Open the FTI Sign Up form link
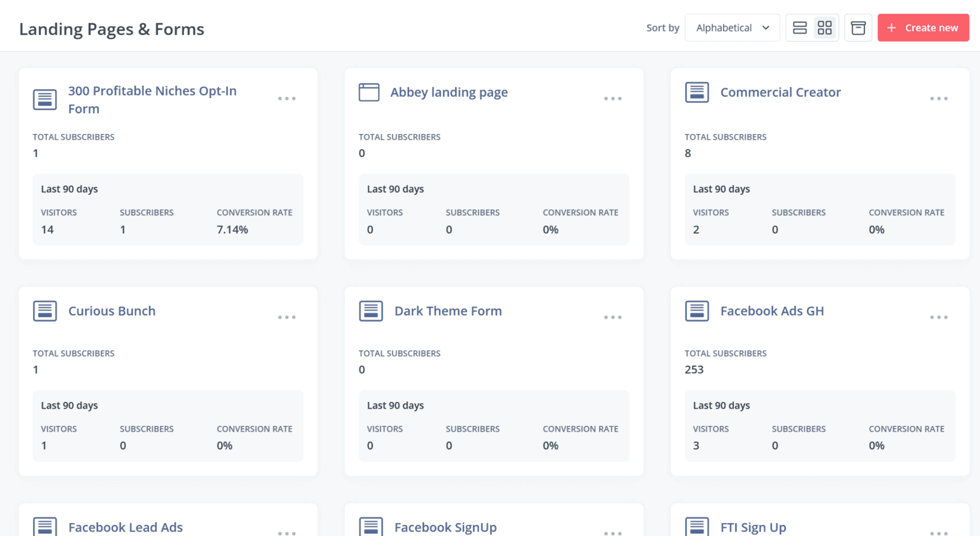Viewport: 980px width, 536px height. (753, 527)
